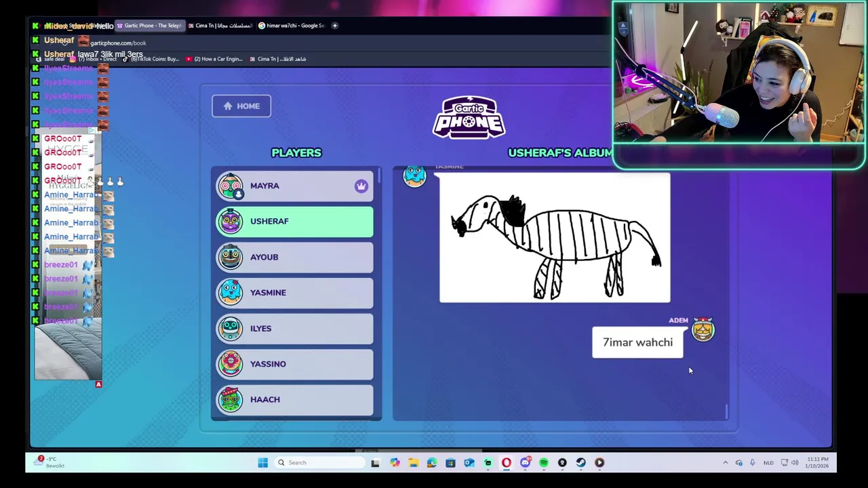Open Microsoft Edge on the taskbar

432,462
